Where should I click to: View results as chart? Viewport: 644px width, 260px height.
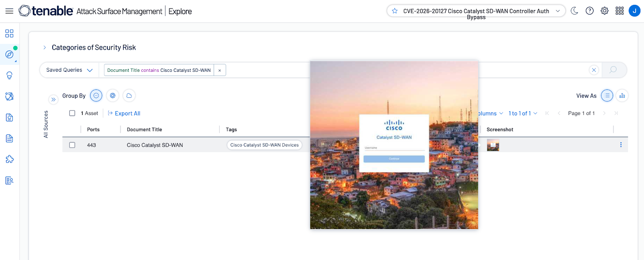tap(622, 96)
